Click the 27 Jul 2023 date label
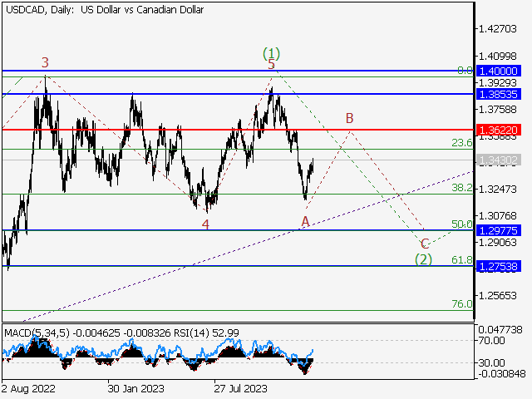This screenshot has height=399, width=532. [x=240, y=388]
